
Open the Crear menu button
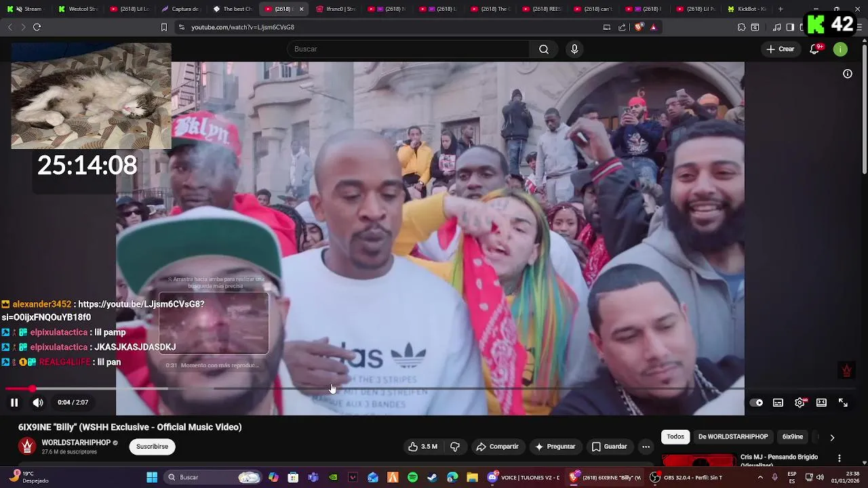pyautogui.click(x=781, y=49)
